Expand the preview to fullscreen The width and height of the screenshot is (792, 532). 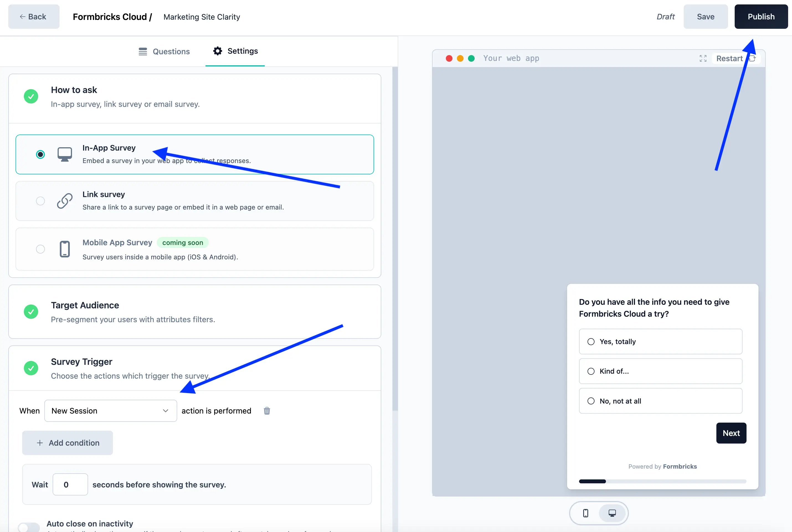[x=703, y=58]
